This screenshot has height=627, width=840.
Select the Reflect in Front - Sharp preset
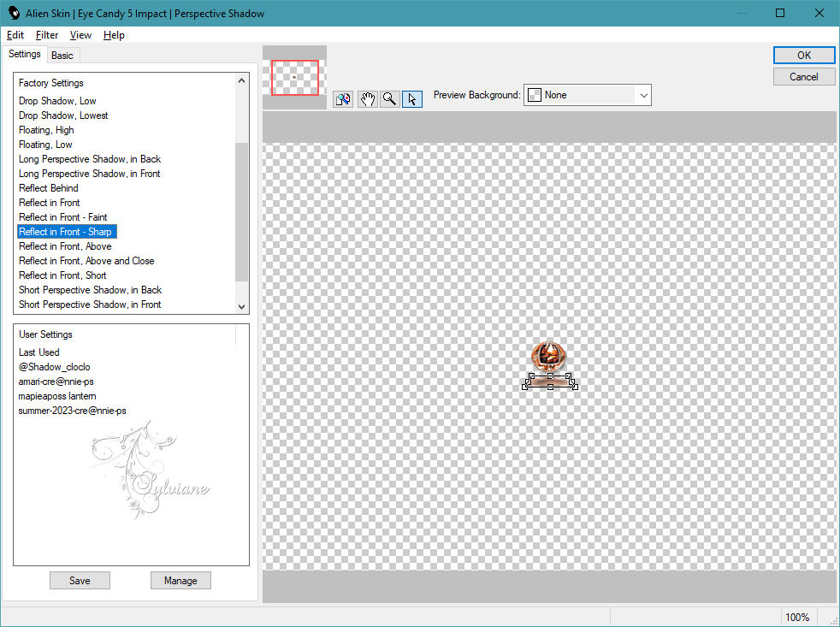[x=67, y=232]
